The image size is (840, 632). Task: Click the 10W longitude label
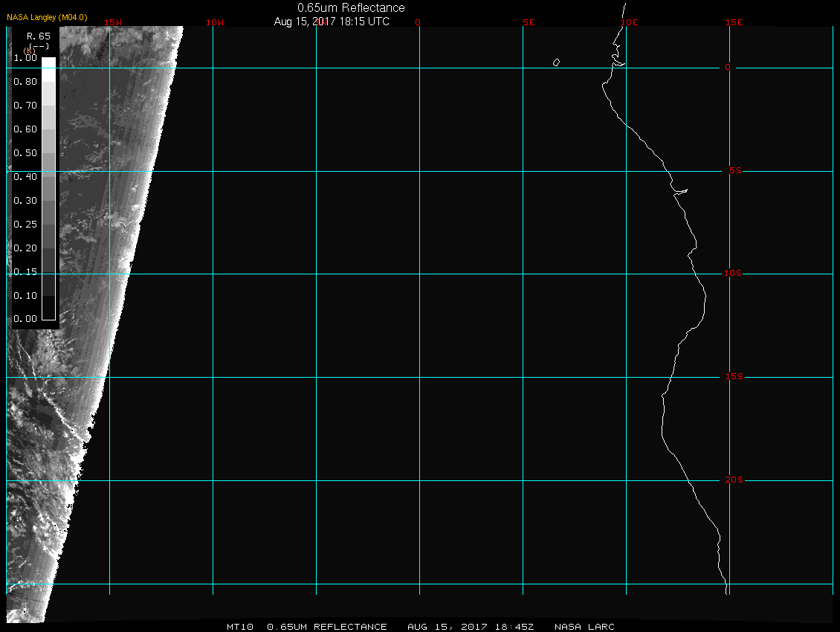215,22
